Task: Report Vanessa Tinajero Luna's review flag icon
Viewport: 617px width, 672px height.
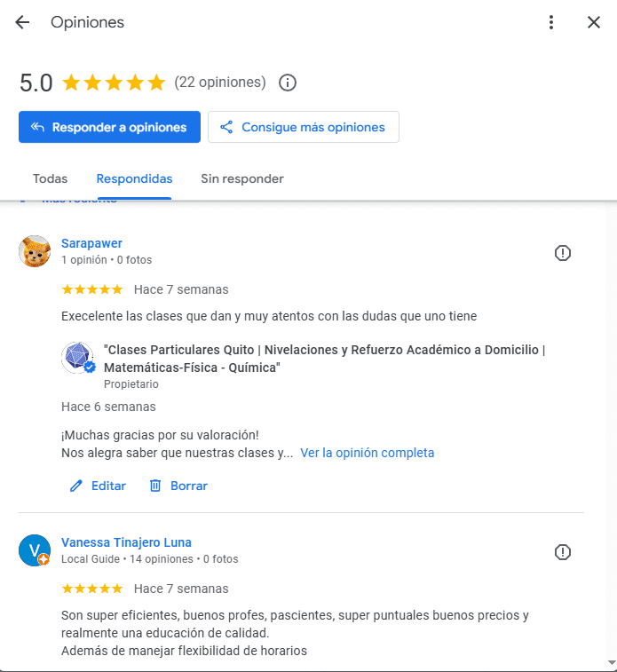Action: pyautogui.click(x=563, y=552)
